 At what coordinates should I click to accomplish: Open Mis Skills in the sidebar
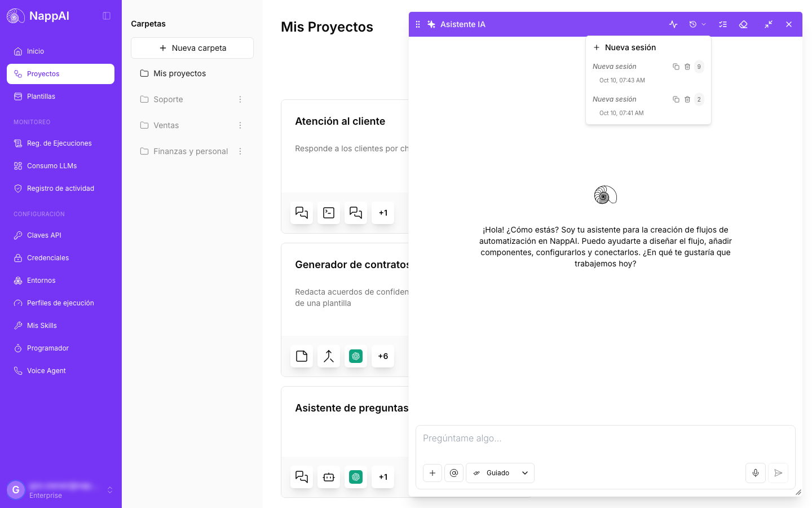pyautogui.click(x=60, y=326)
